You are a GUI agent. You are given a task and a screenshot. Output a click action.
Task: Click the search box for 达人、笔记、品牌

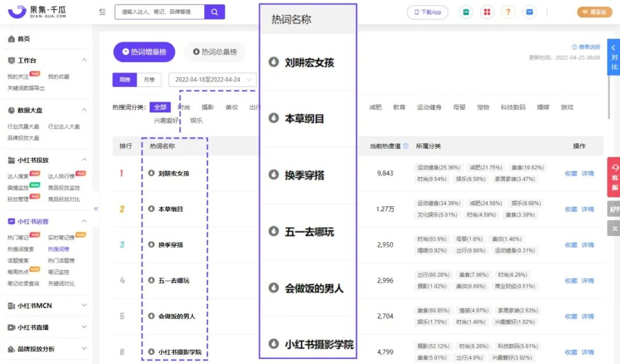[160, 12]
